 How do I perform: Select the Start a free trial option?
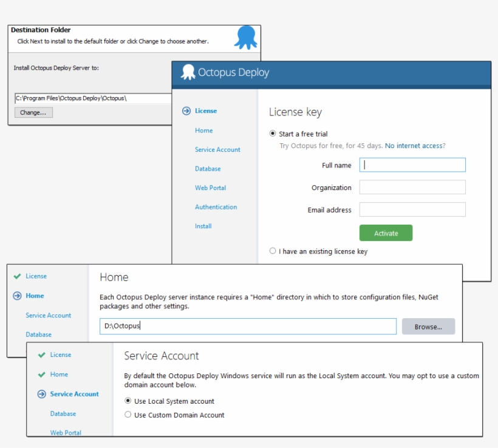click(273, 134)
